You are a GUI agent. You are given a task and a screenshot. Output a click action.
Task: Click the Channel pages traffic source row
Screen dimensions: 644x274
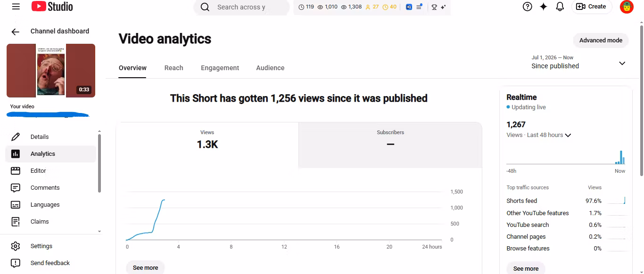pos(566,237)
